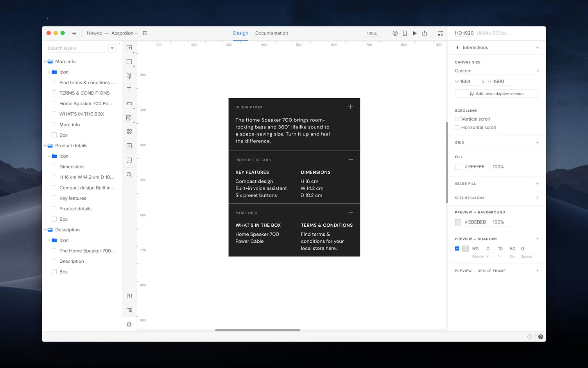Collapse the More info folder
588x368 pixels.
point(45,61)
